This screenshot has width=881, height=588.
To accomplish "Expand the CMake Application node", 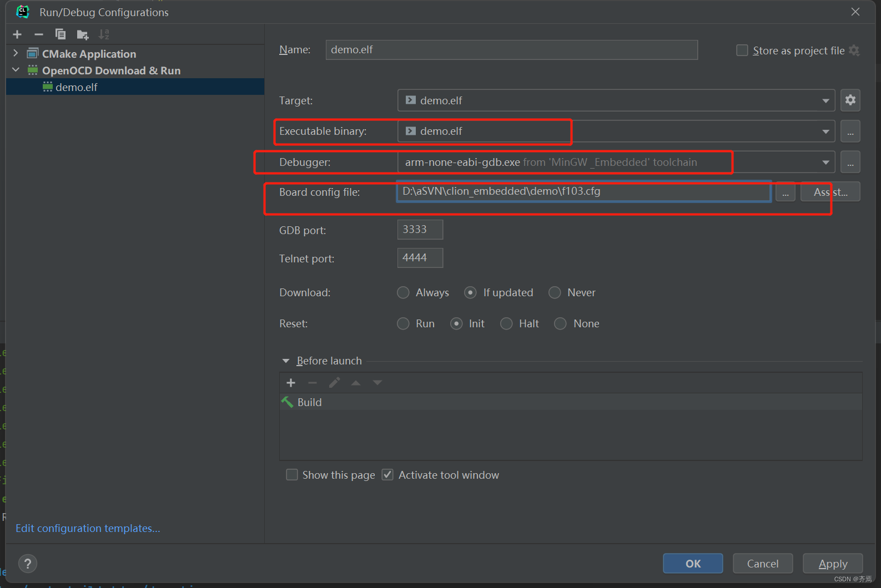I will [x=16, y=53].
